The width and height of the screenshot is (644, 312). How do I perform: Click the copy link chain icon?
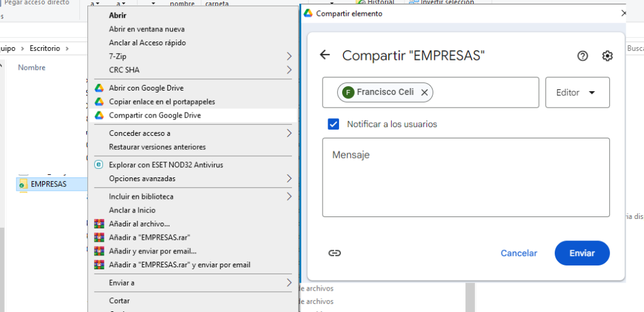335,253
